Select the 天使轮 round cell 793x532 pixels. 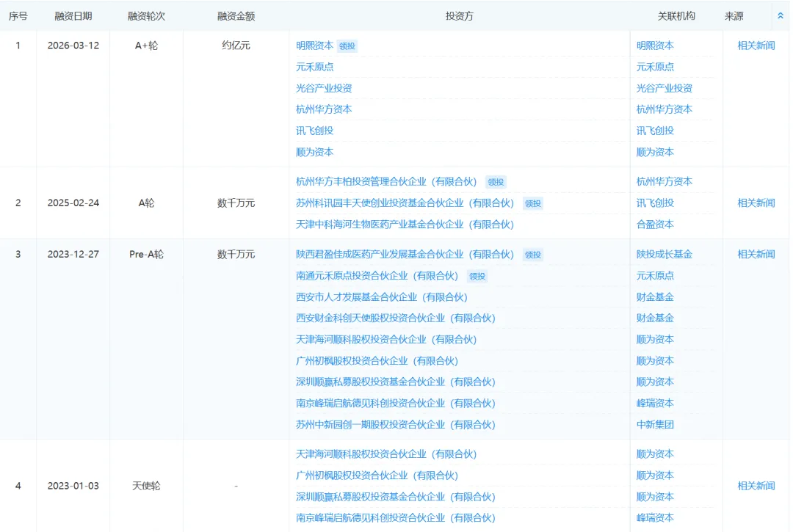[x=146, y=486]
